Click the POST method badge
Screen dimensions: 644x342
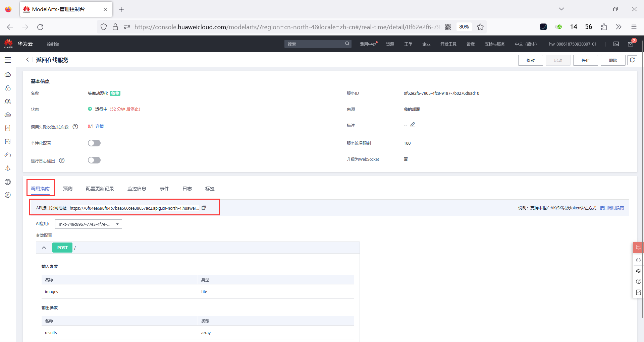62,248
